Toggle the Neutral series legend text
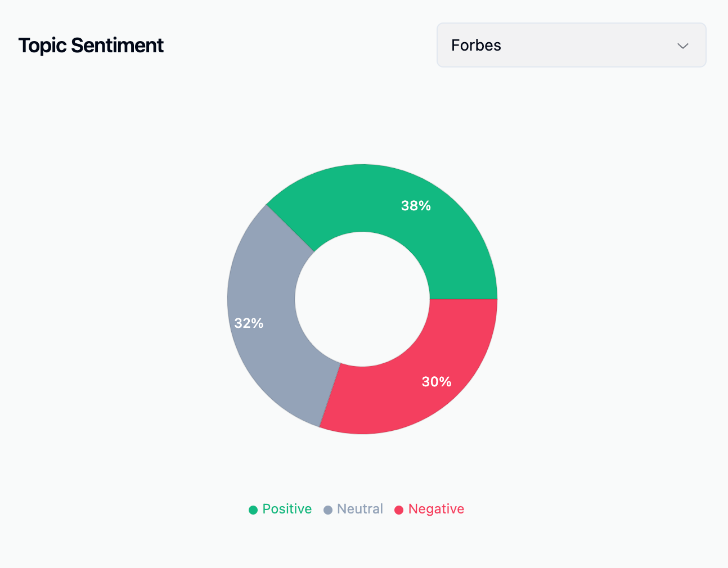 click(360, 509)
